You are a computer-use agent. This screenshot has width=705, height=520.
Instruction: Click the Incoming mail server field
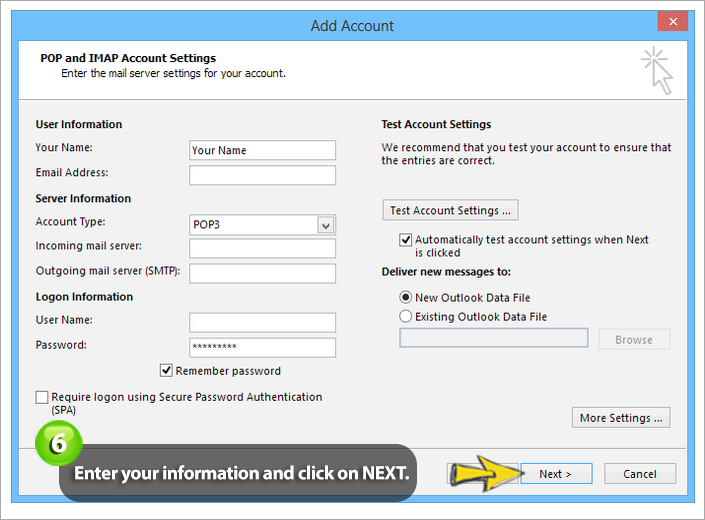click(x=262, y=249)
